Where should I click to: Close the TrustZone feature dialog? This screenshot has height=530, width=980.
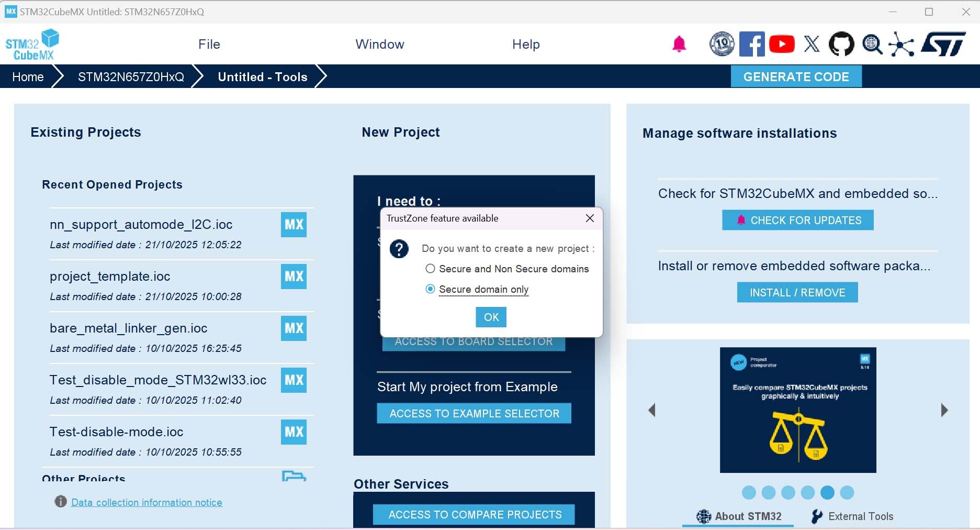click(x=590, y=218)
